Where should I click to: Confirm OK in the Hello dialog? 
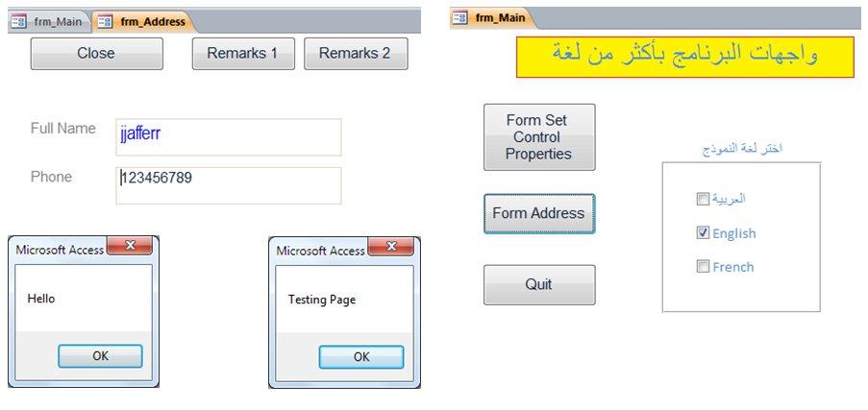(x=100, y=356)
